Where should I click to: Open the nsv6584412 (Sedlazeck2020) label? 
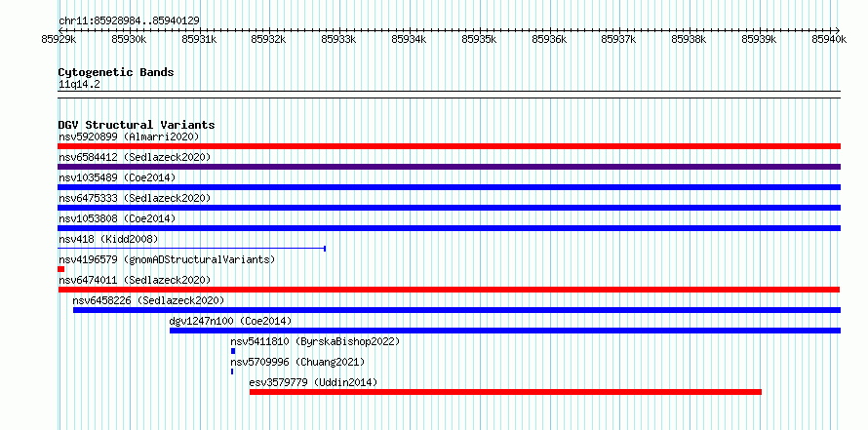[x=135, y=157]
